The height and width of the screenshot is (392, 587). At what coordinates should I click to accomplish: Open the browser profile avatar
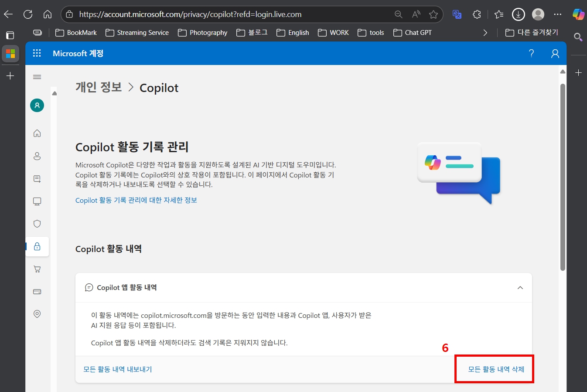point(539,14)
